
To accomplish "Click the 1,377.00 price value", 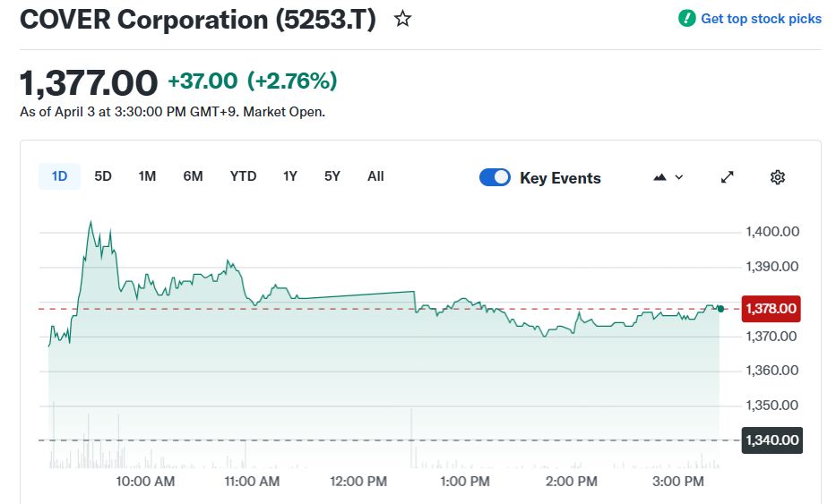I will pos(89,83).
